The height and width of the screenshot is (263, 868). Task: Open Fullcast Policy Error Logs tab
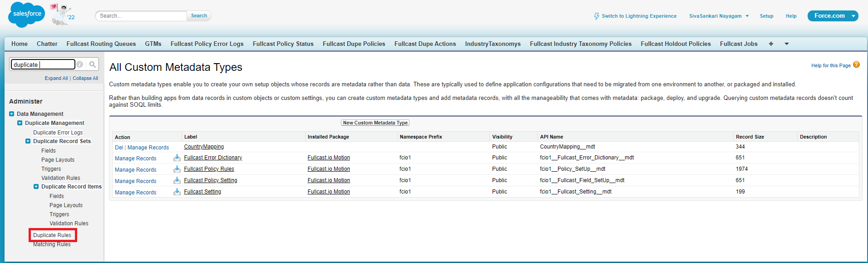tap(207, 44)
